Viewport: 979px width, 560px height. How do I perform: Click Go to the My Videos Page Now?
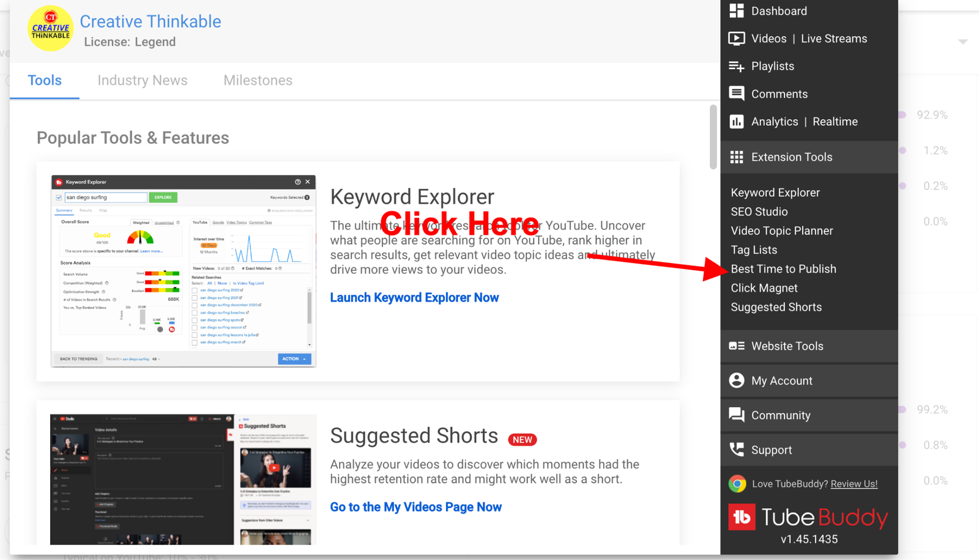click(x=415, y=507)
